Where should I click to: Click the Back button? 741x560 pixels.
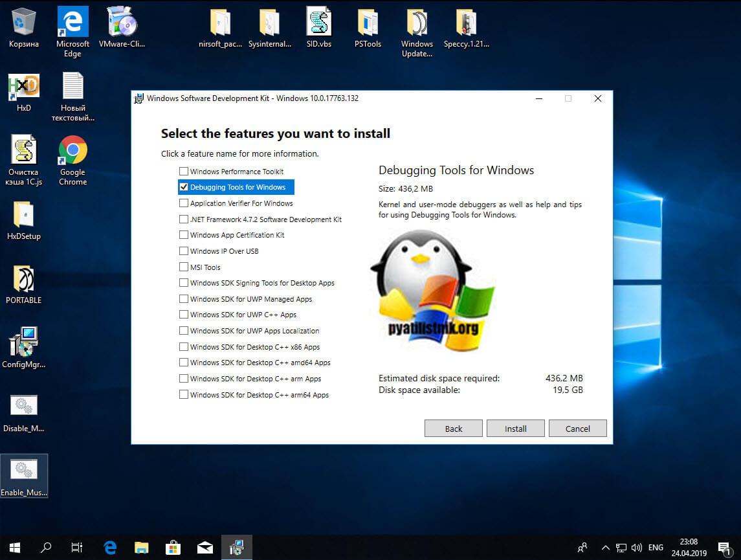click(453, 429)
